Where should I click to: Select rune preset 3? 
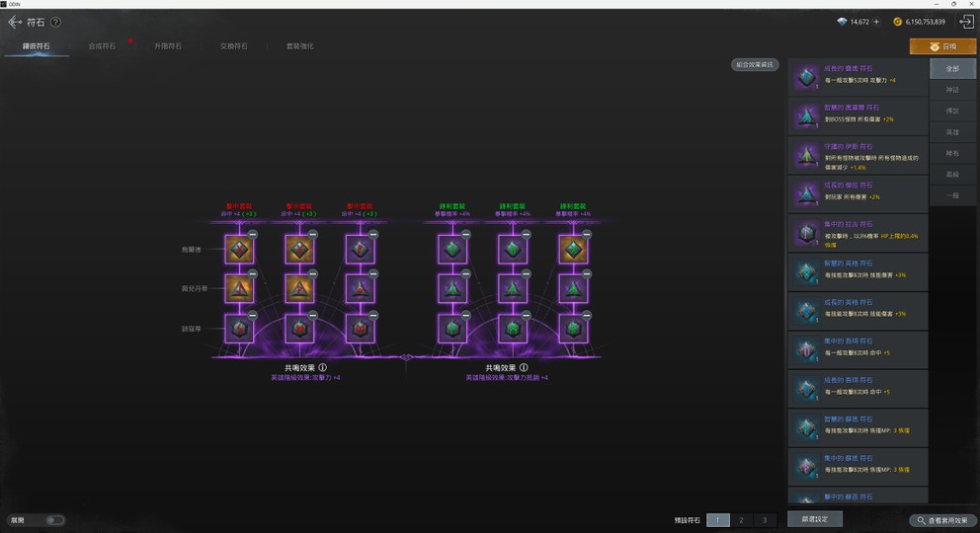(x=764, y=520)
